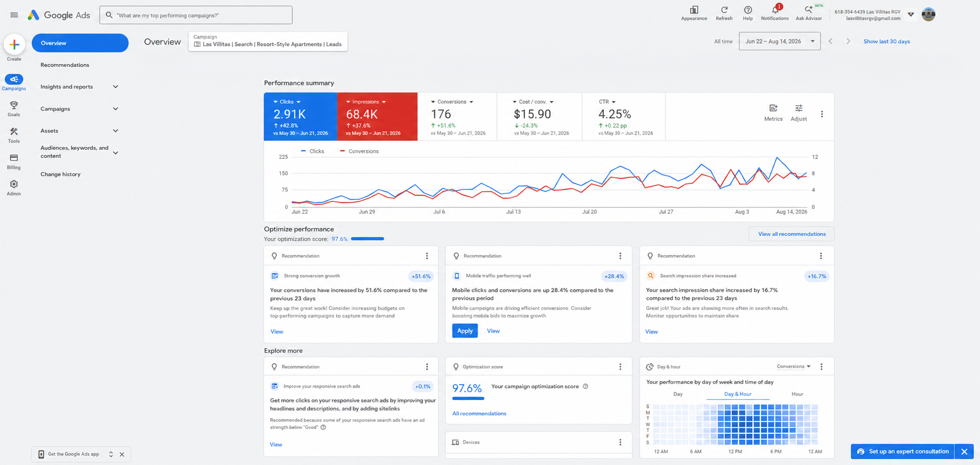Open three-dot menu on Strong conversion growth card

[x=427, y=256]
